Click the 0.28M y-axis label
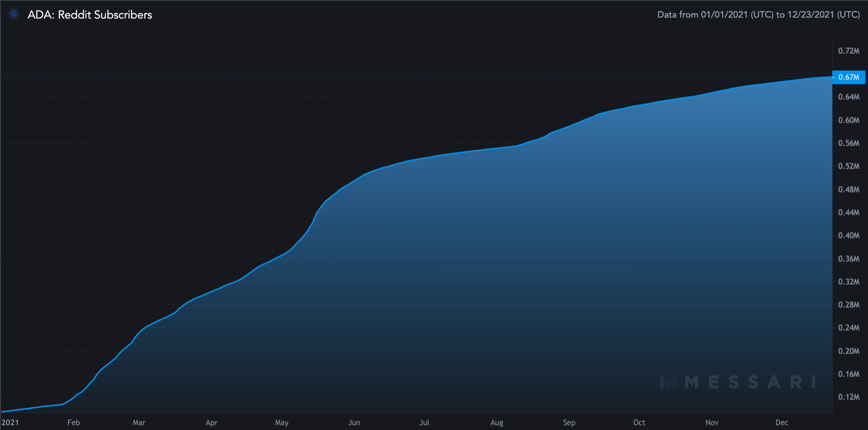This screenshot has width=868, height=430. 849,305
